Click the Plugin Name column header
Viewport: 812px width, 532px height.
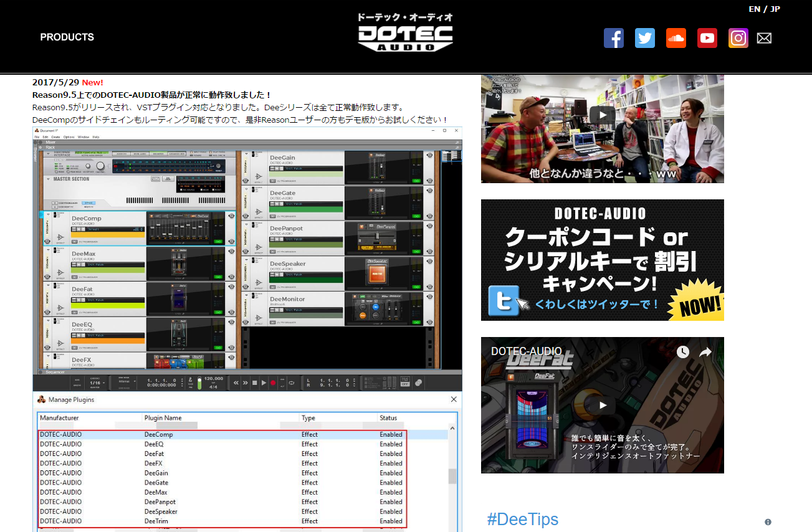(x=163, y=417)
